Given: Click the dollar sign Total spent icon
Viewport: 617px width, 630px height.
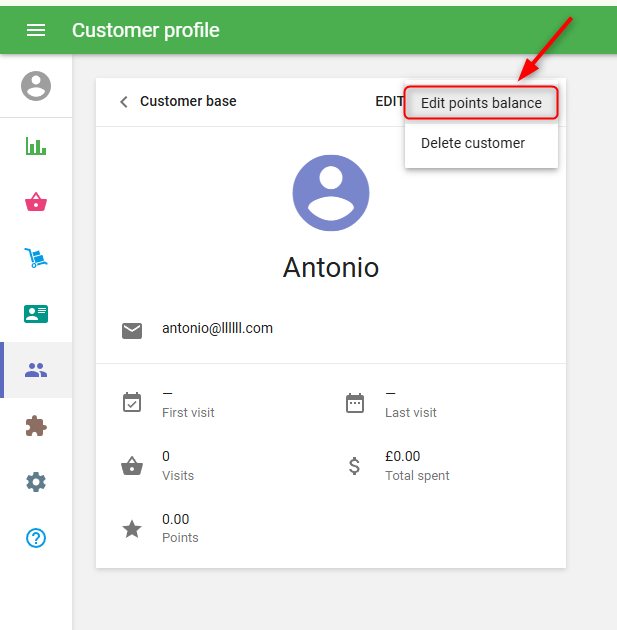Looking at the screenshot, I should click(x=354, y=465).
